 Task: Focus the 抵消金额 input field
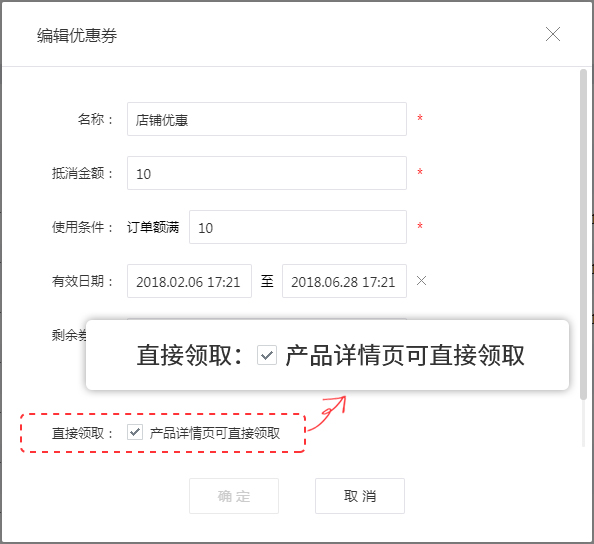(267, 173)
